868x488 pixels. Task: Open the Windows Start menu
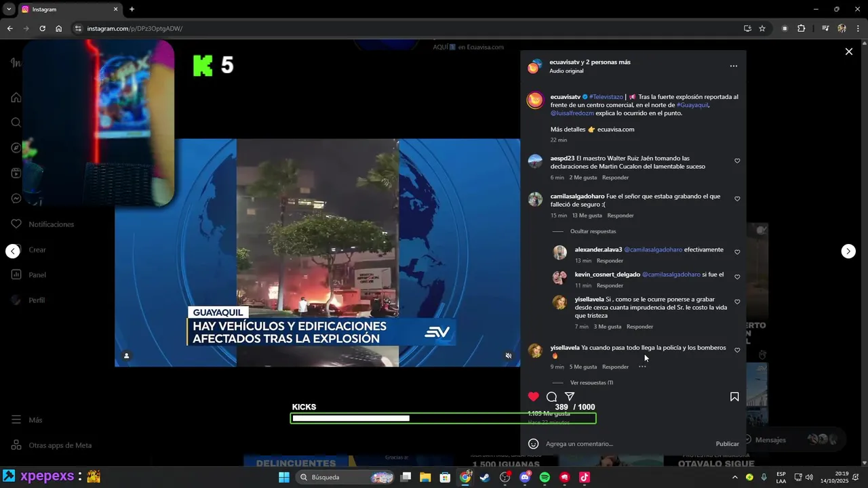tap(284, 477)
